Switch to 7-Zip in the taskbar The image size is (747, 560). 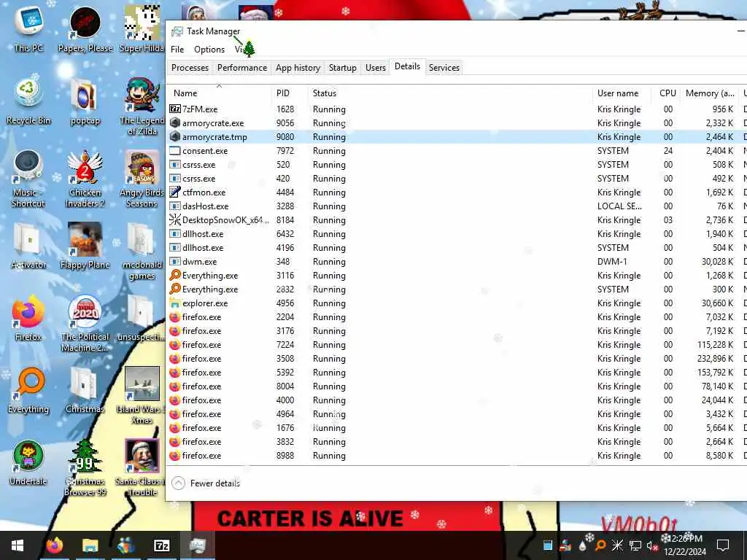161,545
